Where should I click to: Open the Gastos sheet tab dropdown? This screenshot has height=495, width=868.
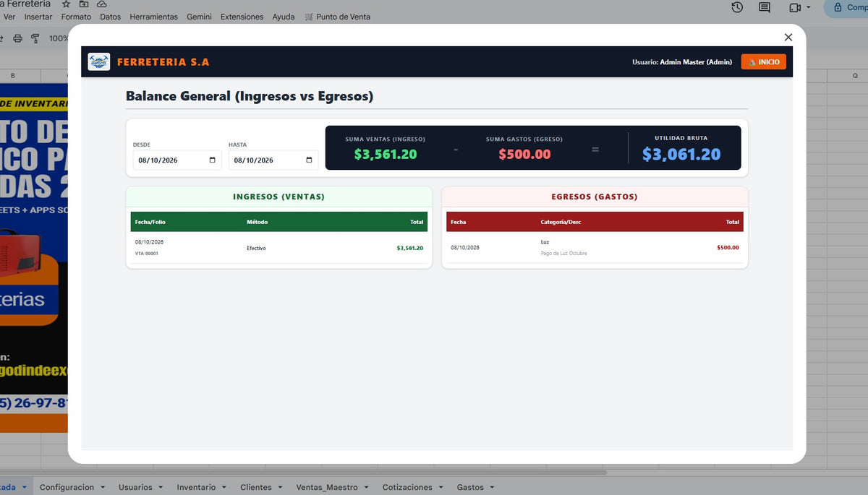coord(493,488)
